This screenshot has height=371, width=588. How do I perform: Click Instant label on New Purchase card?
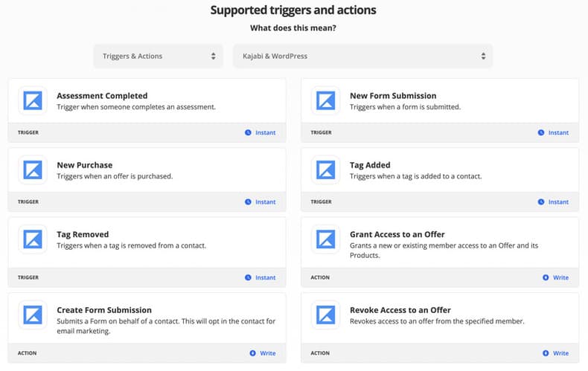pyautogui.click(x=266, y=202)
